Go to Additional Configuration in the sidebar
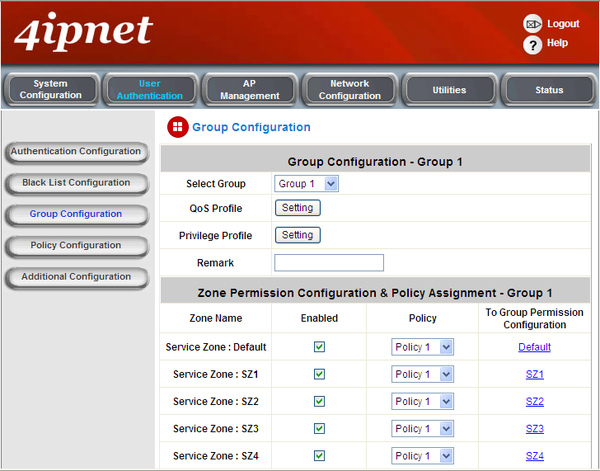The image size is (600, 471). coord(76,277)
